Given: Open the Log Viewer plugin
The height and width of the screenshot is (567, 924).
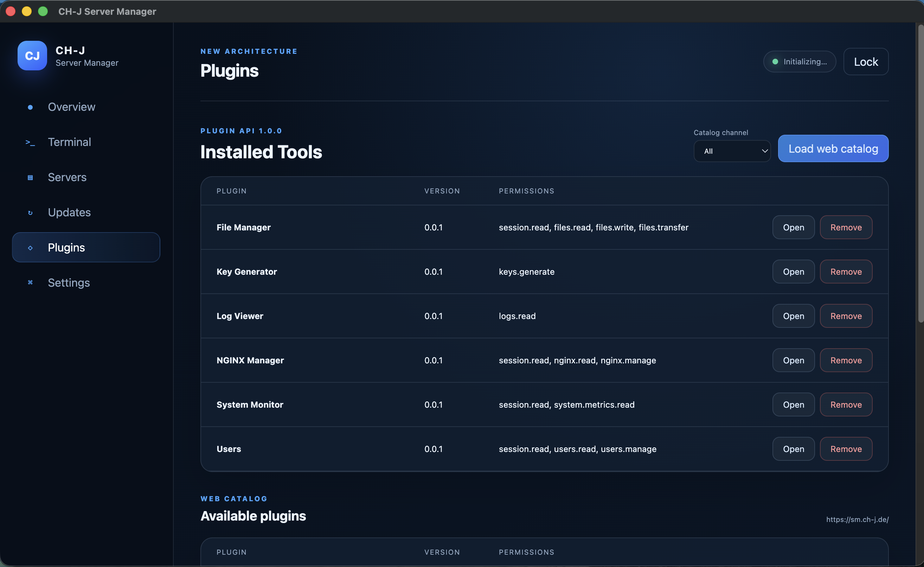Looking at the screenshot, I should [x=794, y=316].
